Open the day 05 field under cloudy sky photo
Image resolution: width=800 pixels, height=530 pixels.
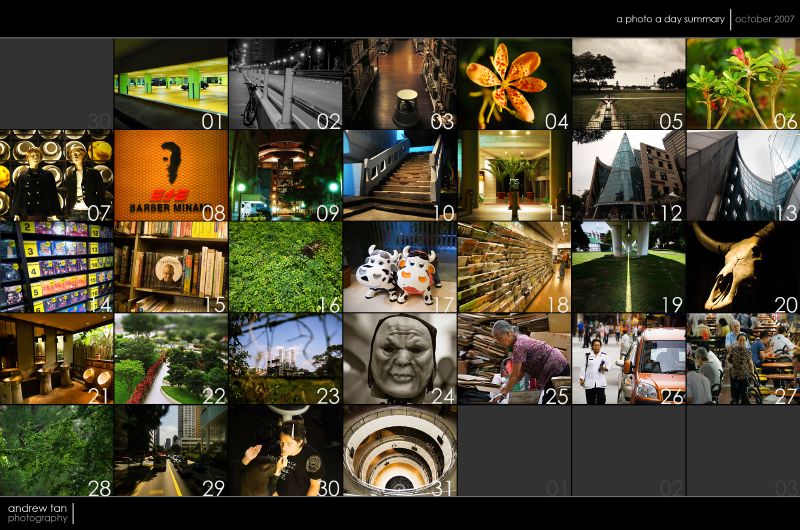[x=629, y=84]
